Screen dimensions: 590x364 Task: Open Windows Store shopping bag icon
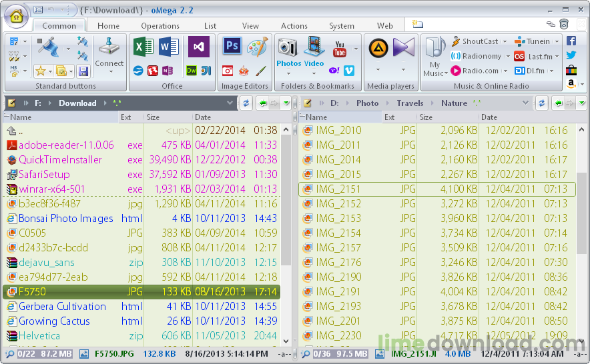click(571, 69)
